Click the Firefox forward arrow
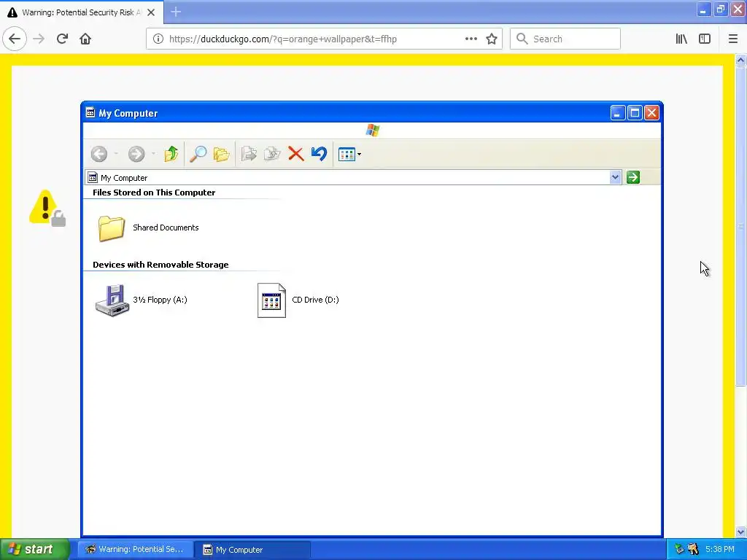 click(39, 39)
